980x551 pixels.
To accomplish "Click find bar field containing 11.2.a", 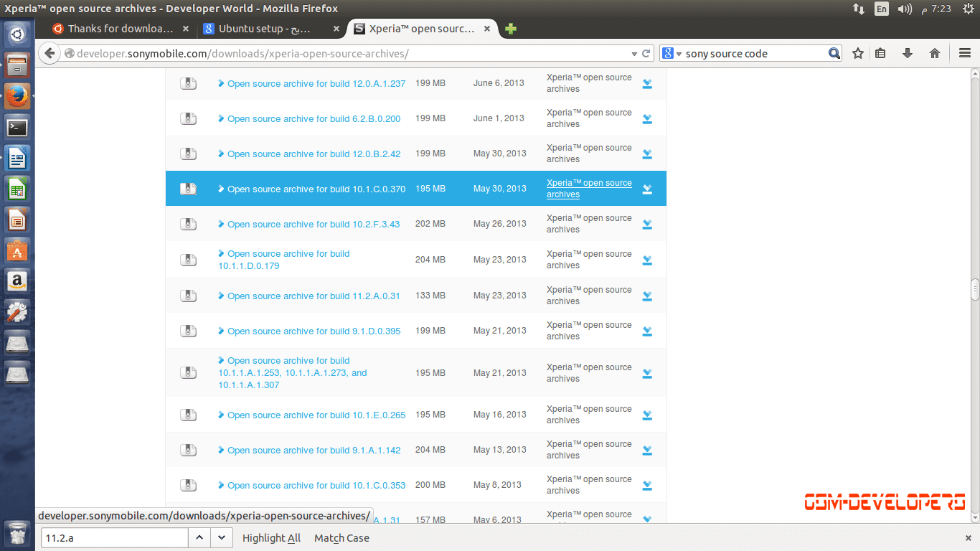I will coord(115,537).
